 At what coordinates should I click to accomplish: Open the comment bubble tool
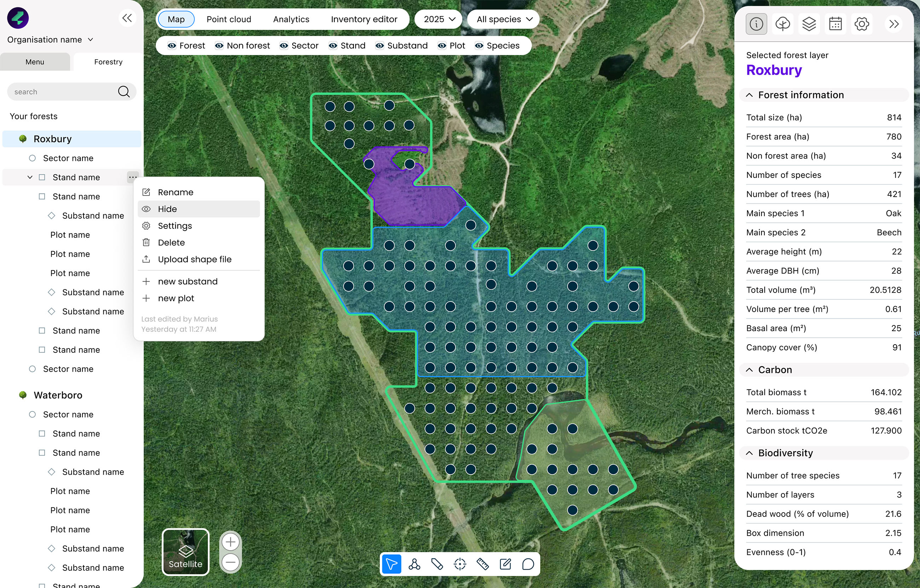pos(528,564)
